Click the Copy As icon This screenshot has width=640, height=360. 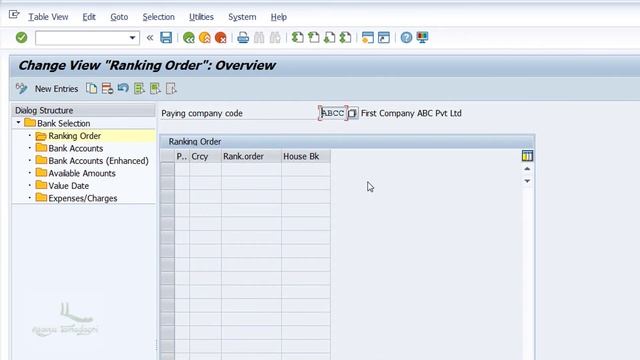pyautogui.click(x=91, y=89)
